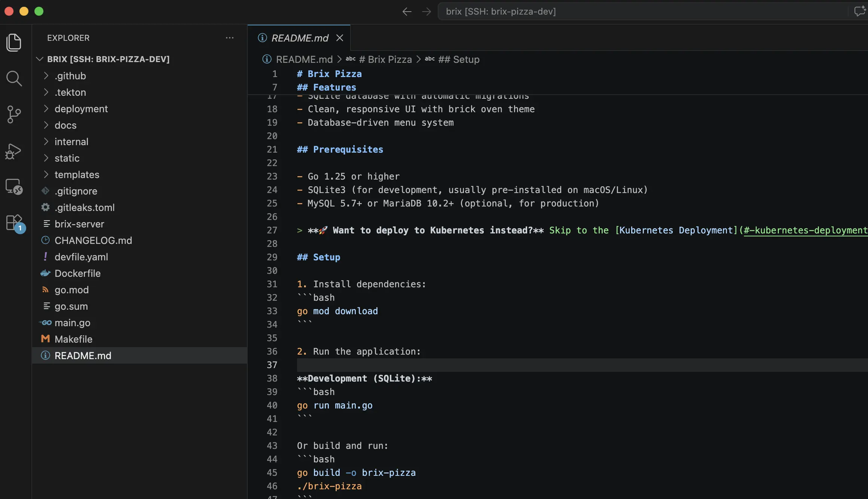
Task: Follow the #-kubernetes-deployment link
Action: tap(806, 230)
